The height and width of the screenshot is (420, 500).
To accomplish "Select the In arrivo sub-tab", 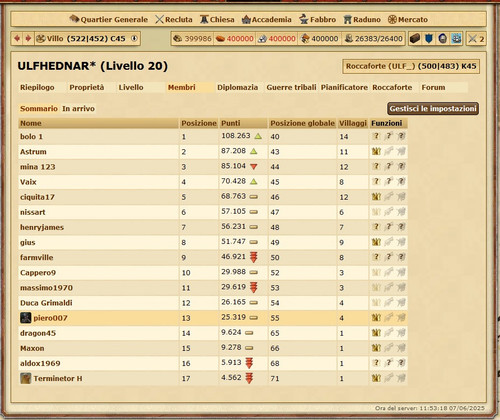I will pos(78,109).
